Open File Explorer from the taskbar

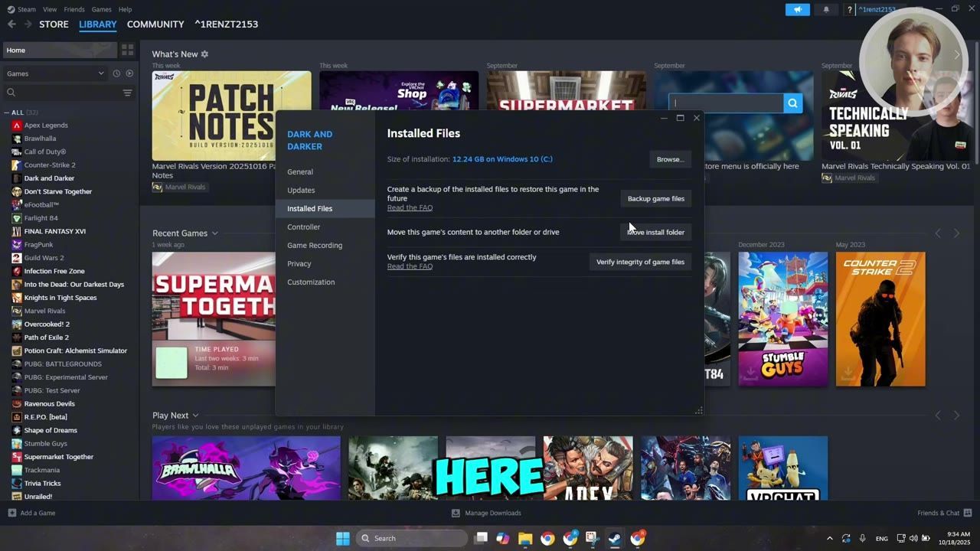click(525, 538)
